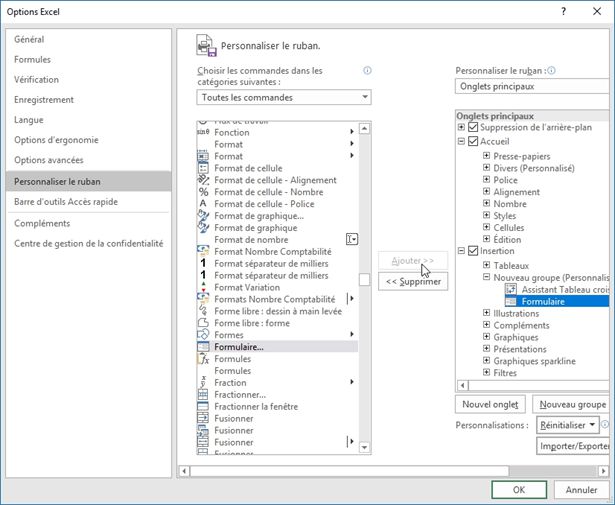Open Options avancées category

(x=89, y=160)
